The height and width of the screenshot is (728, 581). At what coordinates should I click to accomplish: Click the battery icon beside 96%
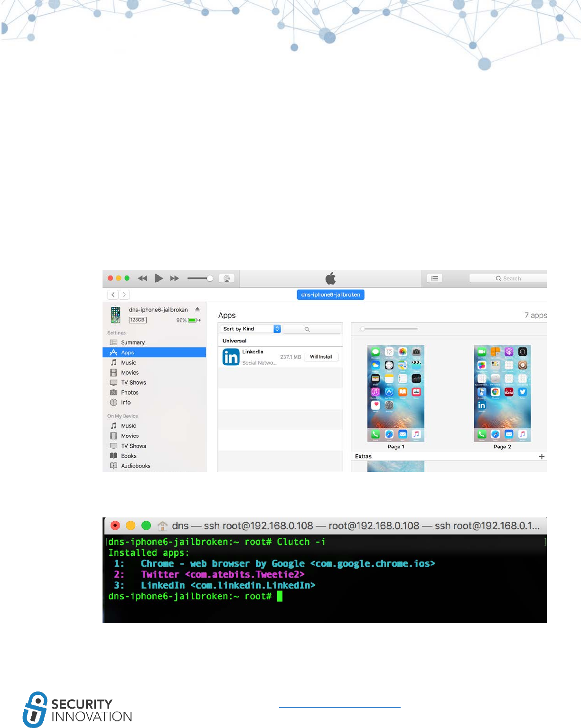(193, 320)
